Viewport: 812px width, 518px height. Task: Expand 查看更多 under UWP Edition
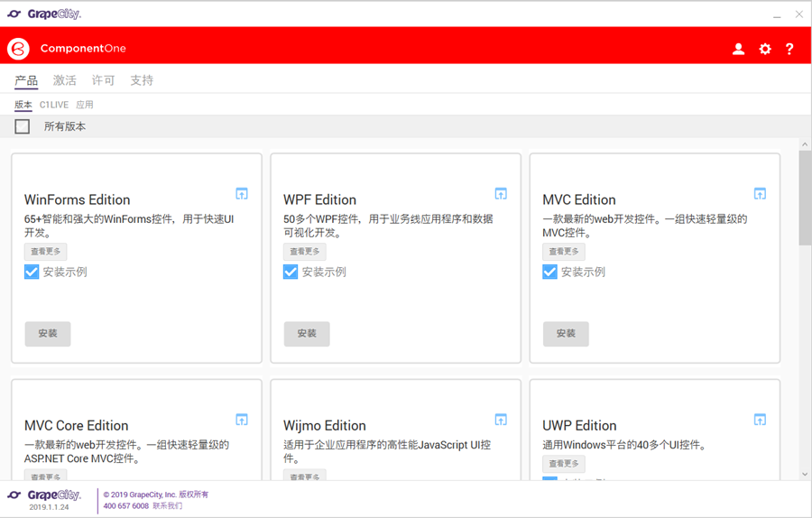tap(563, 464)
